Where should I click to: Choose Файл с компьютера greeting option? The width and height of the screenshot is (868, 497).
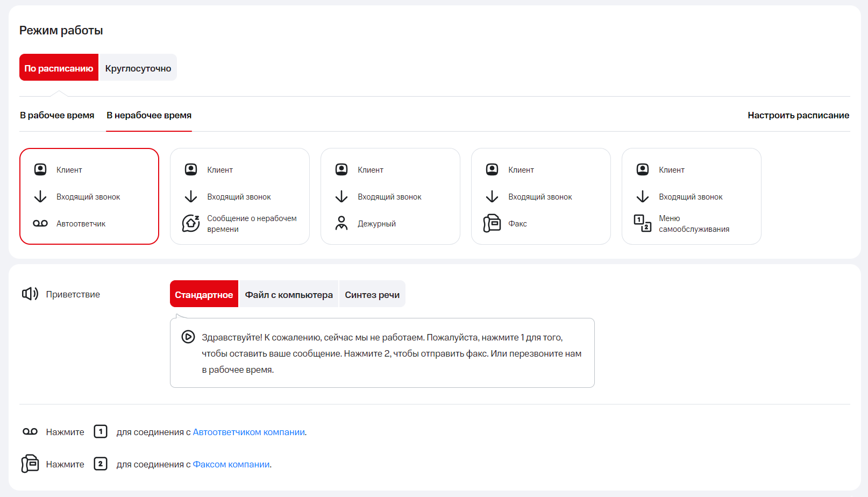(x=289, y=294)
